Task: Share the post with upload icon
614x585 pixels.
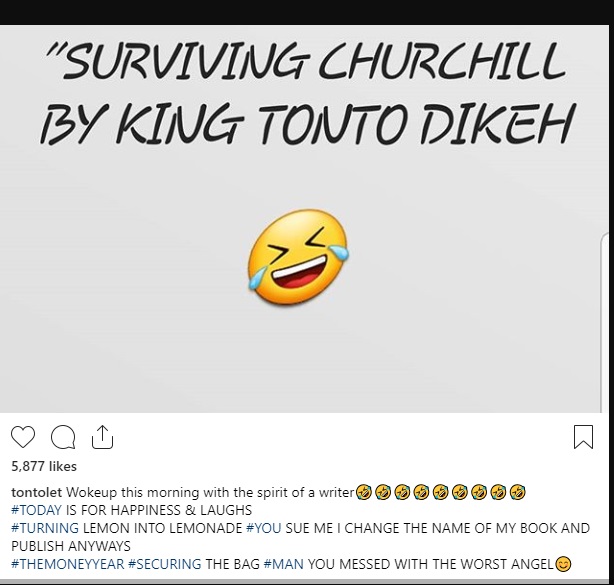Action: 102,437
